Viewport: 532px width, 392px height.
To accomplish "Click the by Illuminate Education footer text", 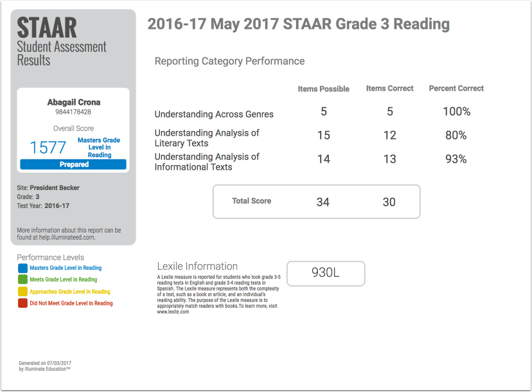I will click(44, 369).
